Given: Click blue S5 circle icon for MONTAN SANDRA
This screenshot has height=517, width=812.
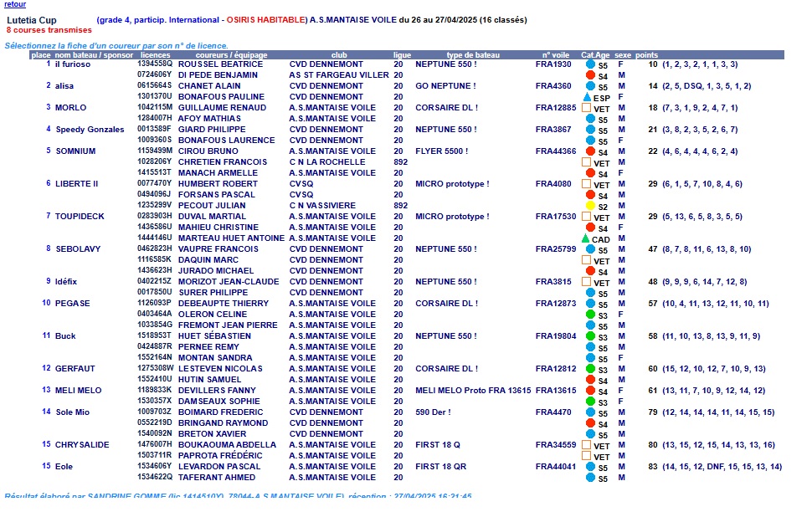Looking at the screenshot, I should [590, 358].
